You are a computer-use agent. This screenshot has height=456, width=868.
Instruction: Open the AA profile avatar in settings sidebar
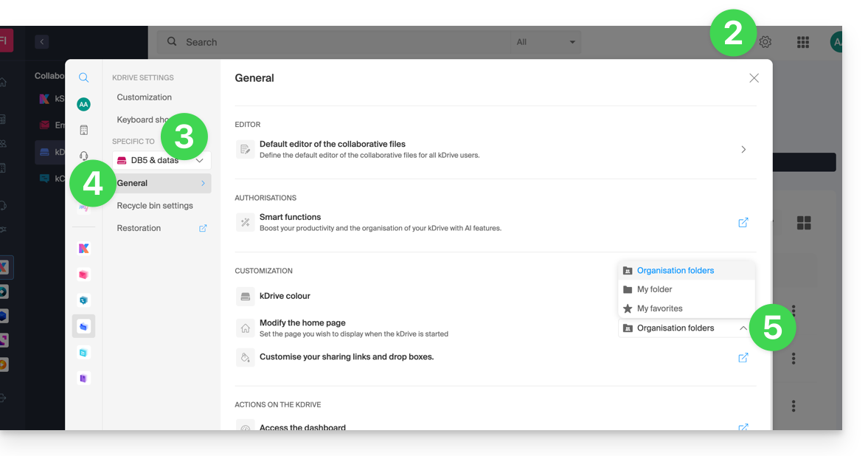click(x=84, y=104)
